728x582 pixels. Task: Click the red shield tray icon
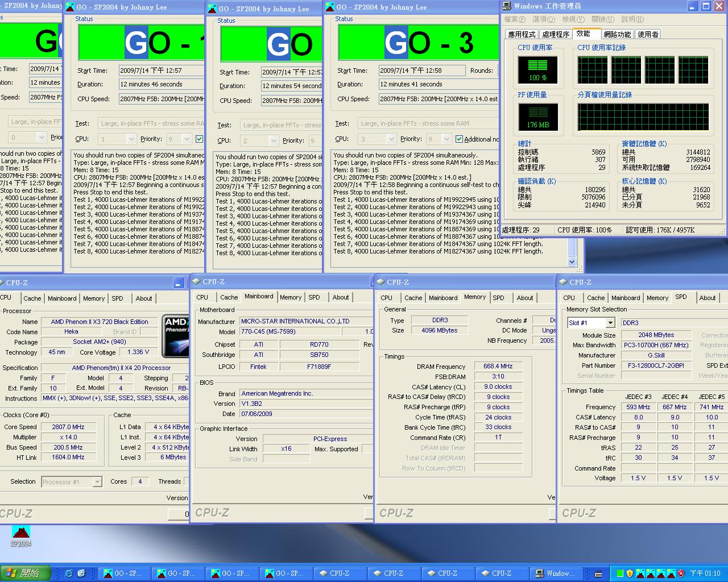click(x=681, y=573)
